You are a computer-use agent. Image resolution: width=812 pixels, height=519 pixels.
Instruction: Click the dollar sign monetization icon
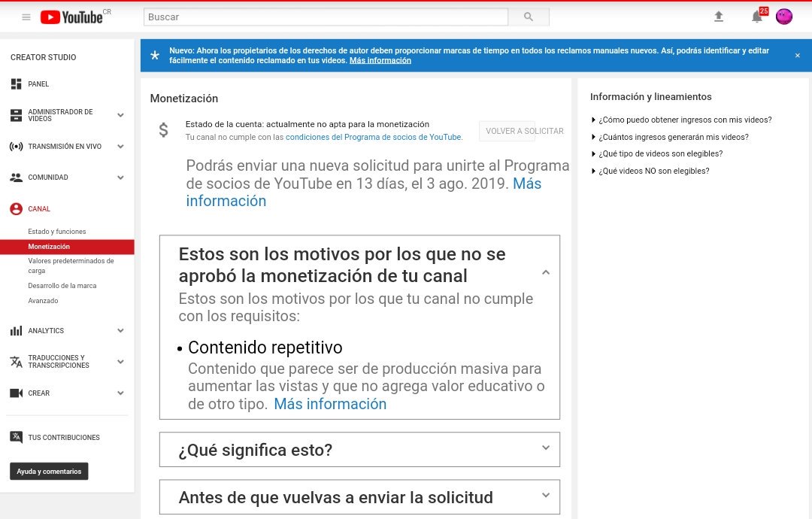[163, 129]
